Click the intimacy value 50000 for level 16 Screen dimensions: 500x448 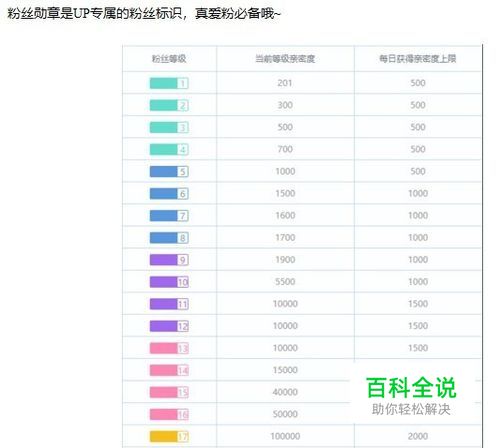point(285,414)
